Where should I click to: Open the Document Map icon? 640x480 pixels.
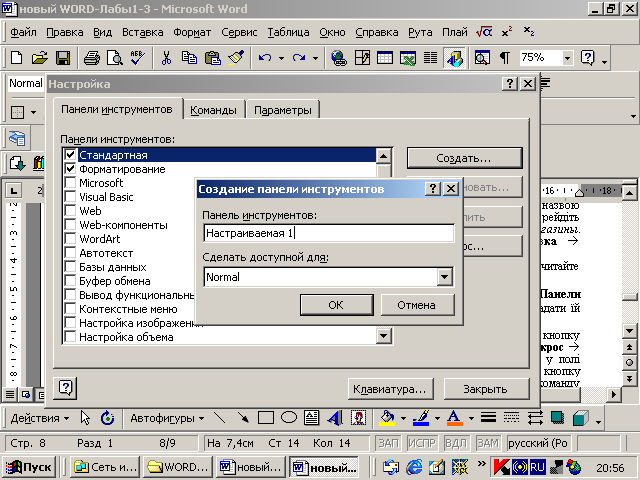coord(482,58)
